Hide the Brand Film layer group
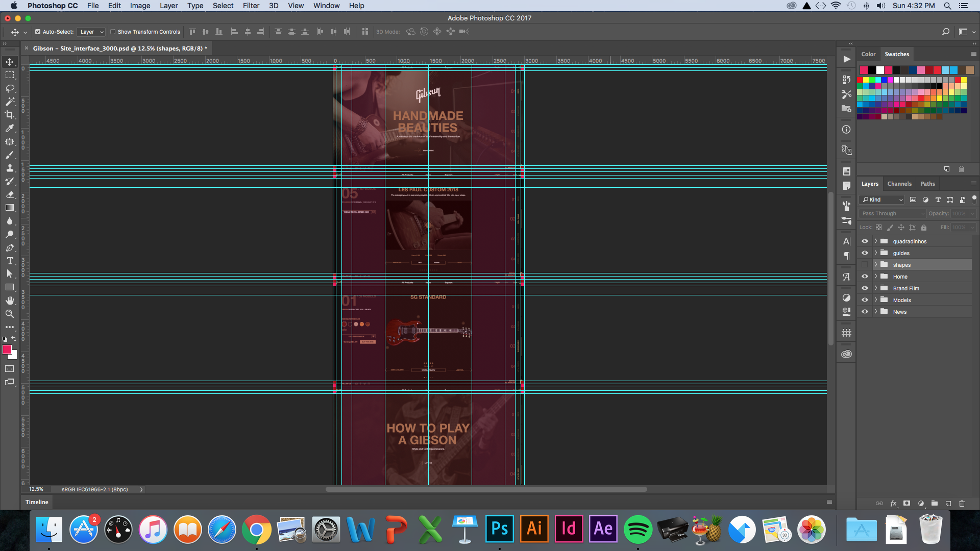Viewport: 980px width, 551px height. pyautogui.click(x=865, y=288)
